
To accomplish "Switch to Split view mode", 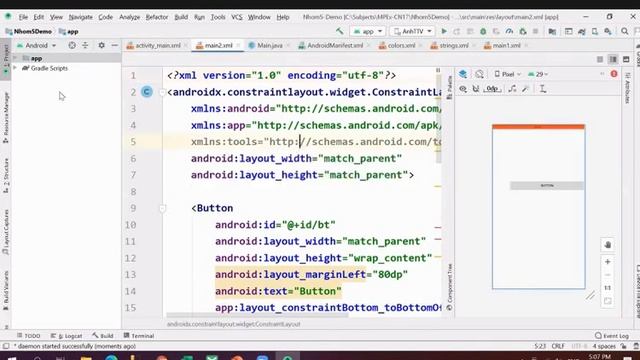I will point(613,60).
